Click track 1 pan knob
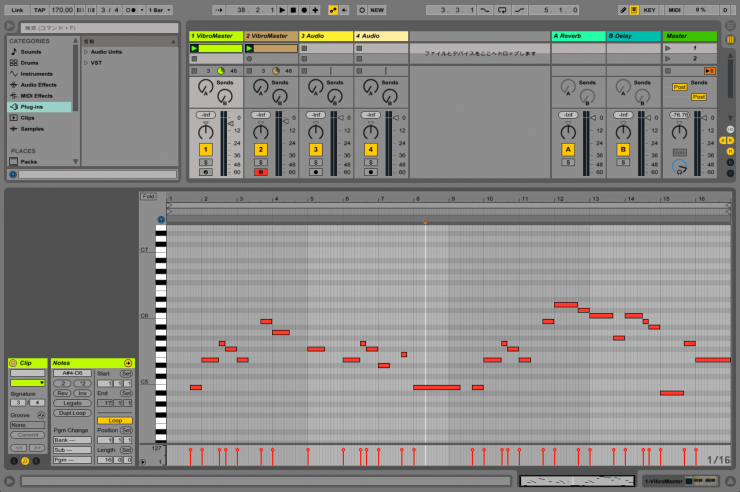 [205, 132]
